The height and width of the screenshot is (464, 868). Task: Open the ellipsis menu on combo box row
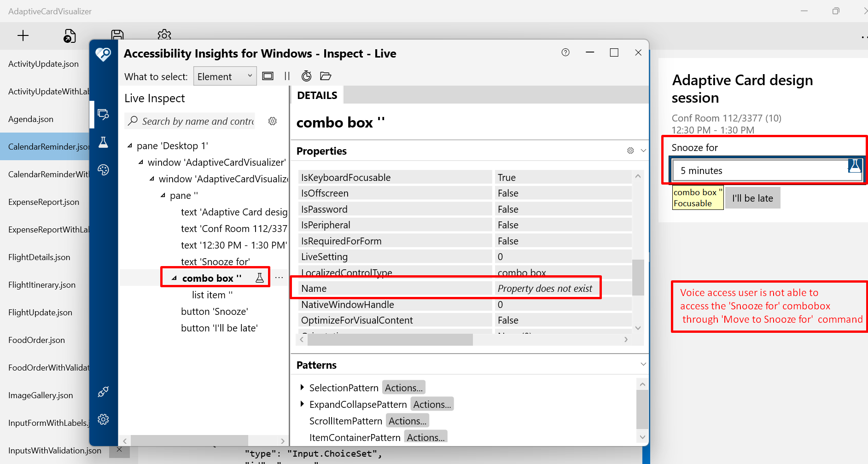click(279, 278)
